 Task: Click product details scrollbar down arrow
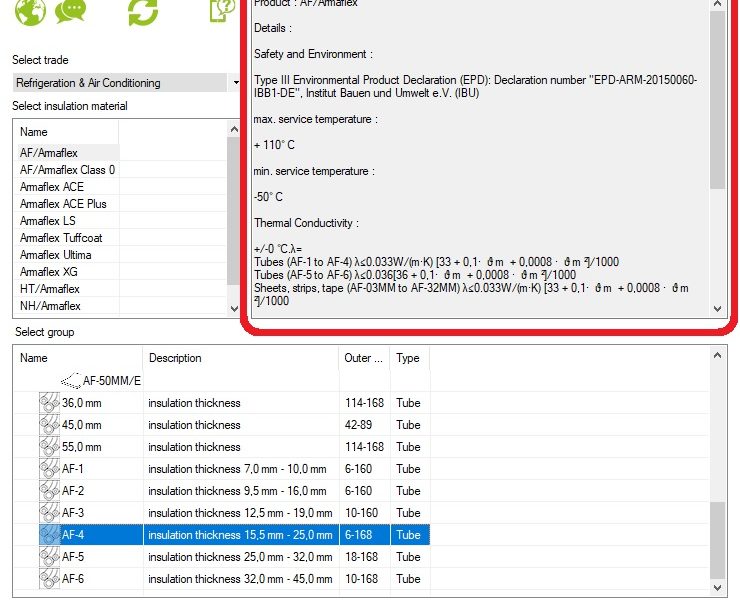[x=717, y=309]
